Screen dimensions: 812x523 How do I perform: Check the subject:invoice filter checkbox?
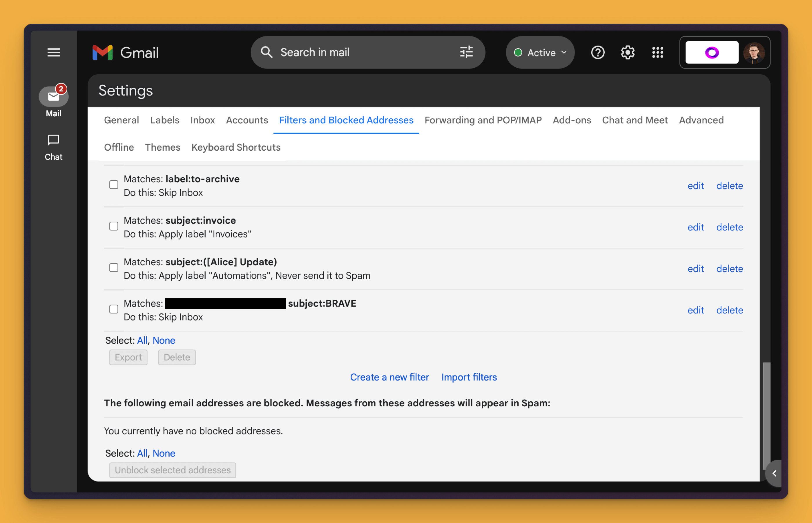[114, 226]
